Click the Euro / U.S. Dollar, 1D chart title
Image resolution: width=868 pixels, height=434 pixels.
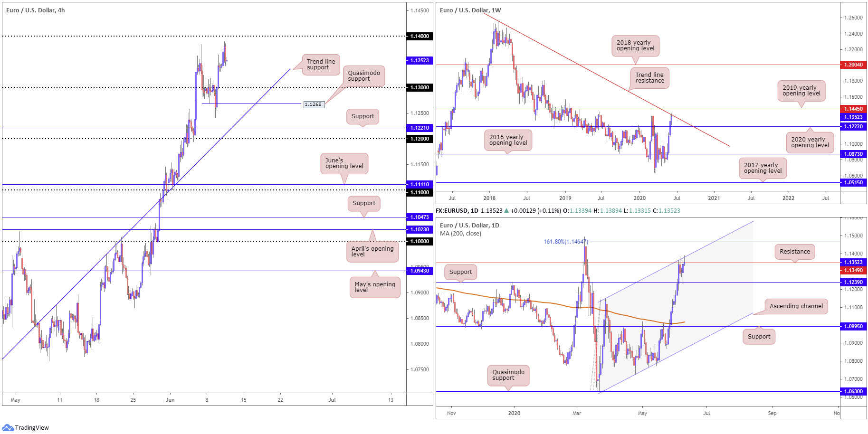coord(469,225)
